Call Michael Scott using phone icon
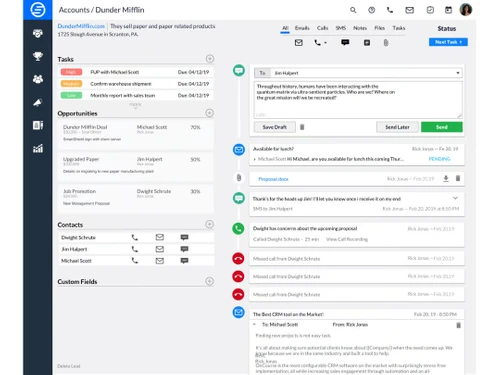 tap(134, 261)
